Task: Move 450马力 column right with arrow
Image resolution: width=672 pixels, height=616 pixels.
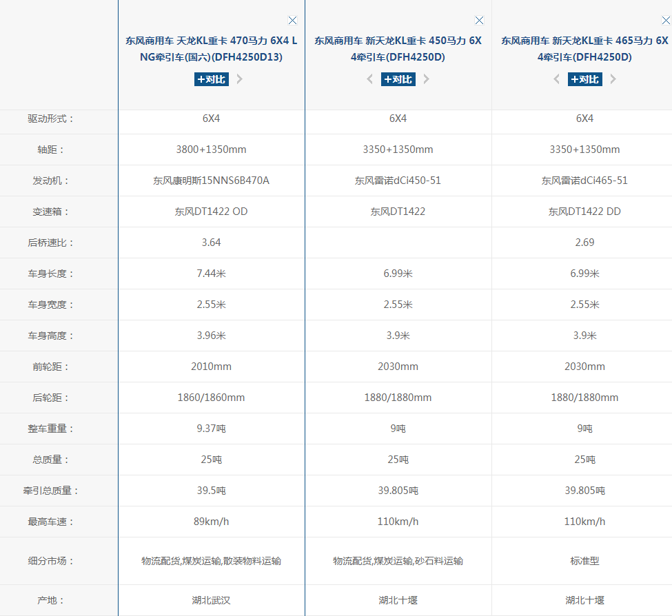Action: tap(427, 79)
